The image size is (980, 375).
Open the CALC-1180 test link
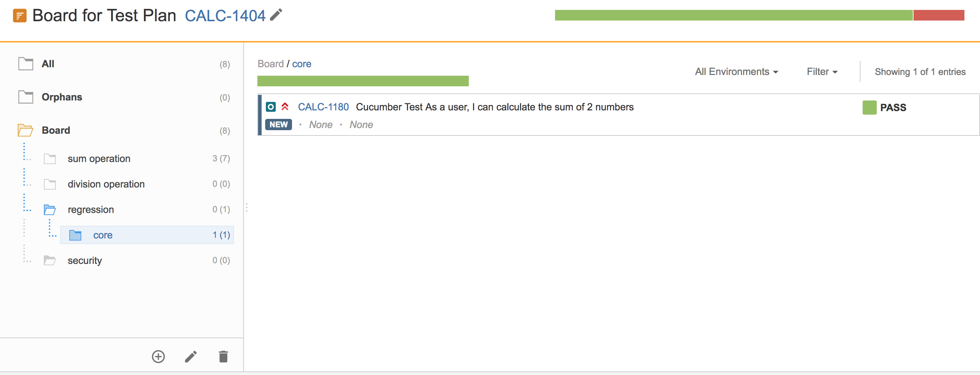(x=323, y=107)
